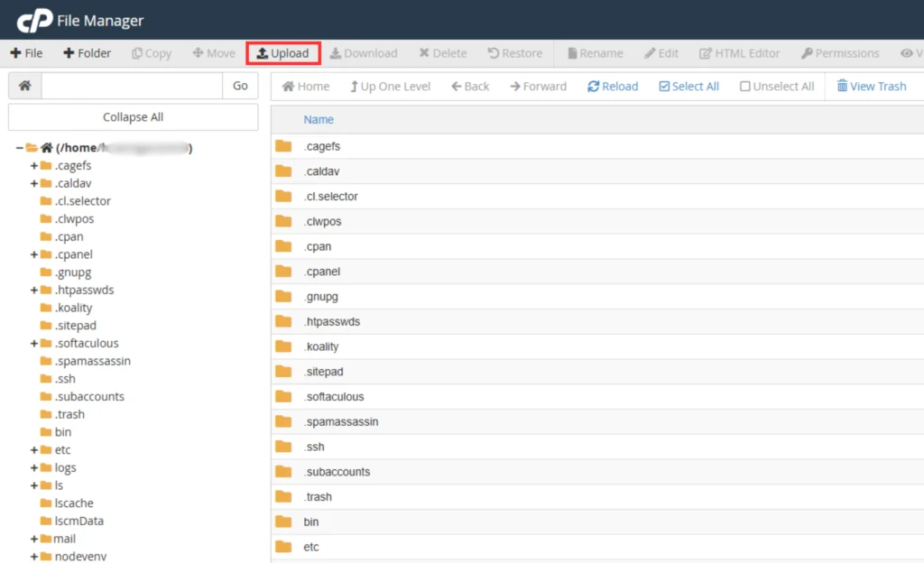
Task: Click the Restore toolbar button
Action: click(x=515, y=53)
